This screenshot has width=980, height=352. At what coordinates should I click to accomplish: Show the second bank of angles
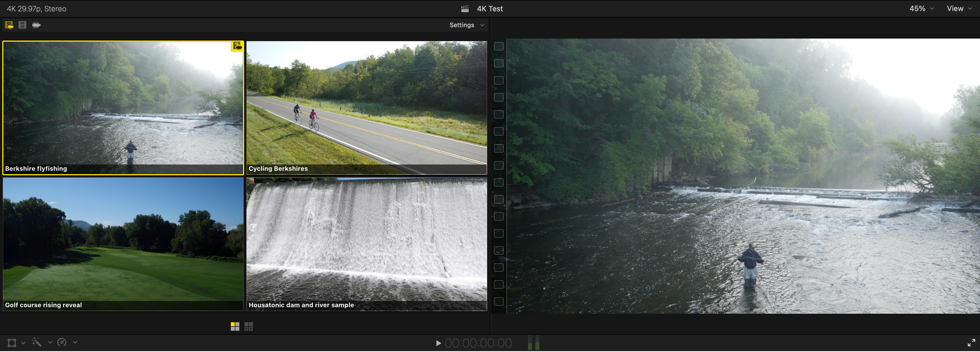point(248,326)
